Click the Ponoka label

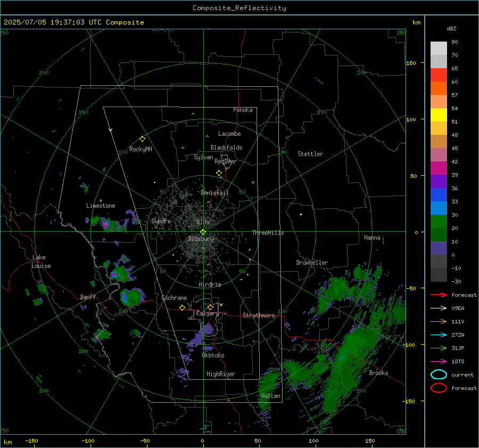pyautogui.click(x=243, y=110)
